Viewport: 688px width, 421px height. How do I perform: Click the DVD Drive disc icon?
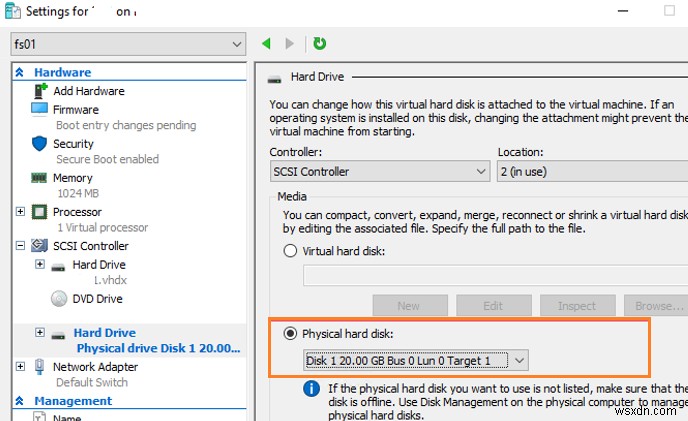(x=59, y=299)
